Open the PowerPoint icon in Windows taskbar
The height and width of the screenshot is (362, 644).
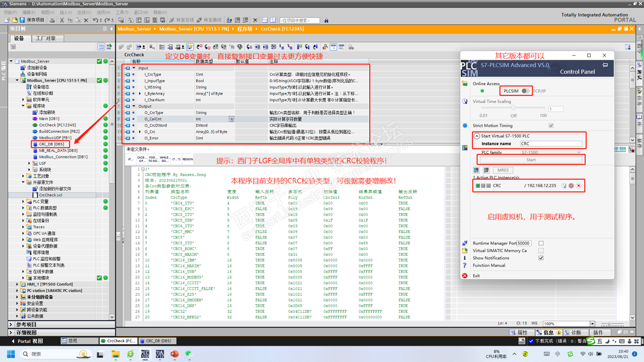[x=174, y=354]
